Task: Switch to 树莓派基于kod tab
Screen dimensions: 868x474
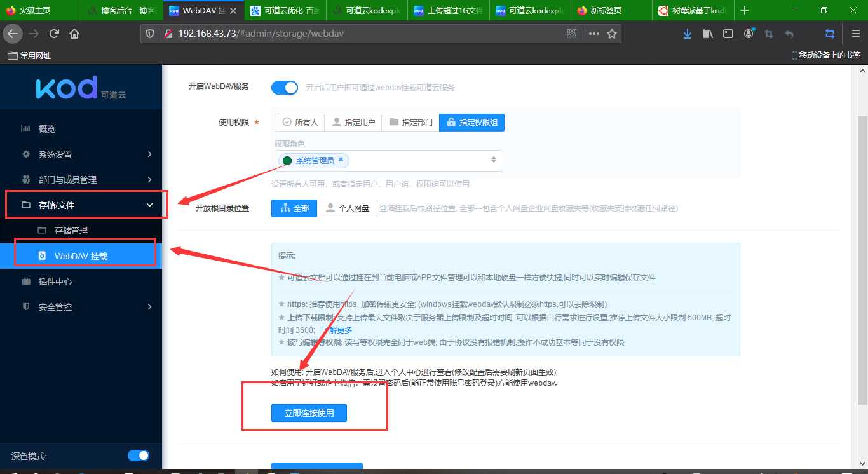Action: [693, 11]
